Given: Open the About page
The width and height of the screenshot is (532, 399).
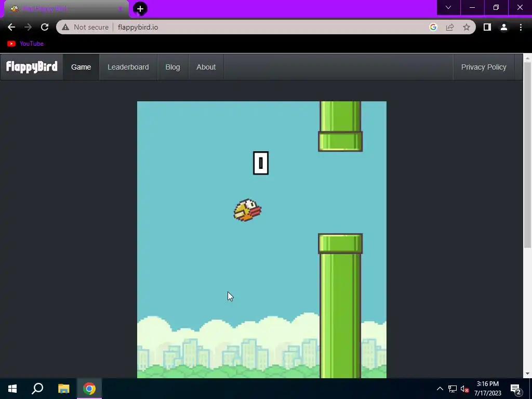Looking at the screenshot, I should tap(206, 67).
